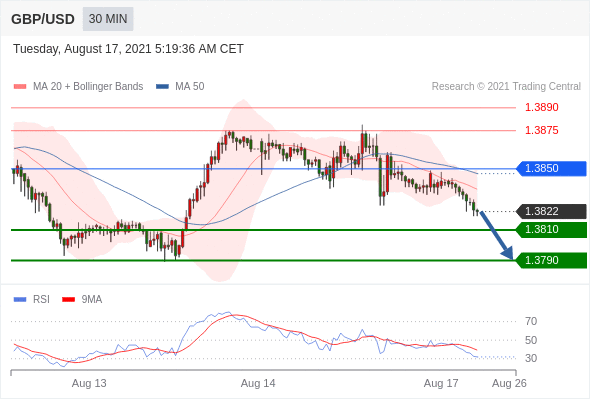Click the GBP/USD pair title
590x400 pixels.
pyautogui.click(x=43, y=19)
